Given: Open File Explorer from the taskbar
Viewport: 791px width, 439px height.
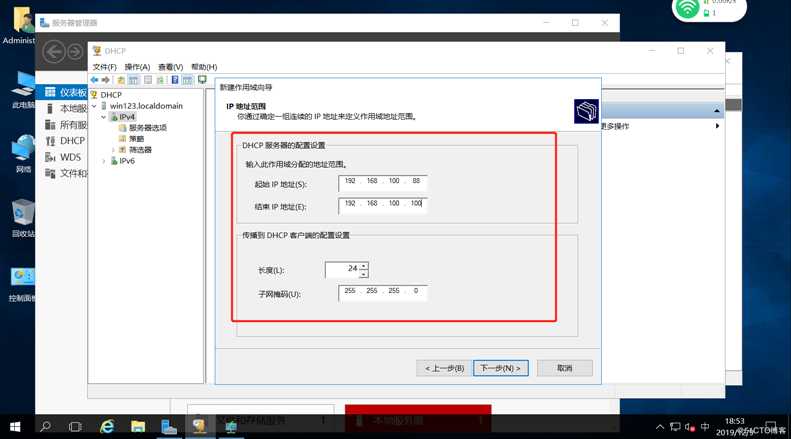Looking at the screenshot, I should pos(138,427).
